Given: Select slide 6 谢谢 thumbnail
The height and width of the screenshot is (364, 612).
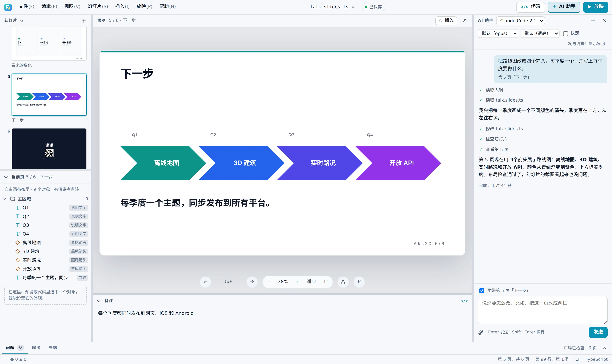Looking at the screenshot, I should pyautogui.click(x=49, y=149).
